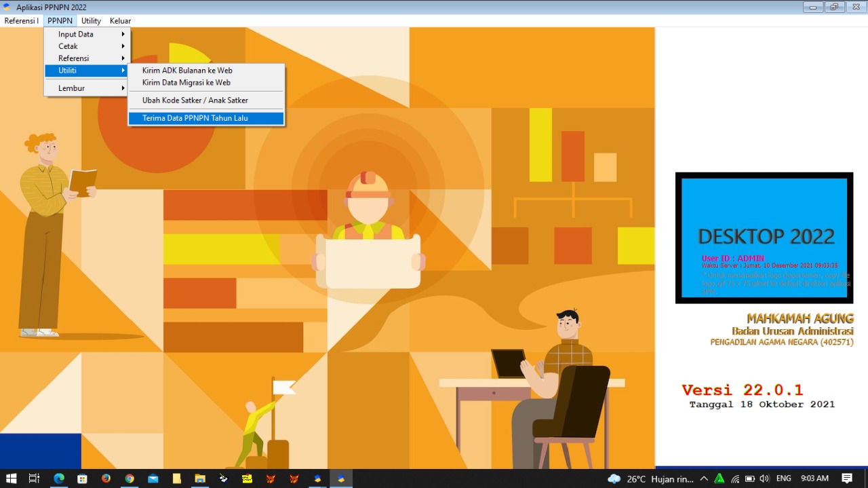Open the Wi-Fi network tray icon
Viewport: 868px width, 488px height.
point(735,478)
